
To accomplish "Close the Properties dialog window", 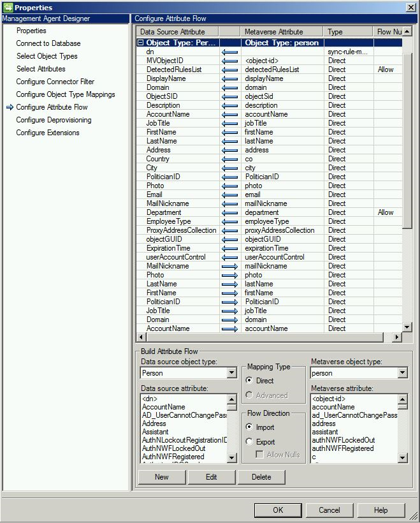I will (x=411, y=8).
